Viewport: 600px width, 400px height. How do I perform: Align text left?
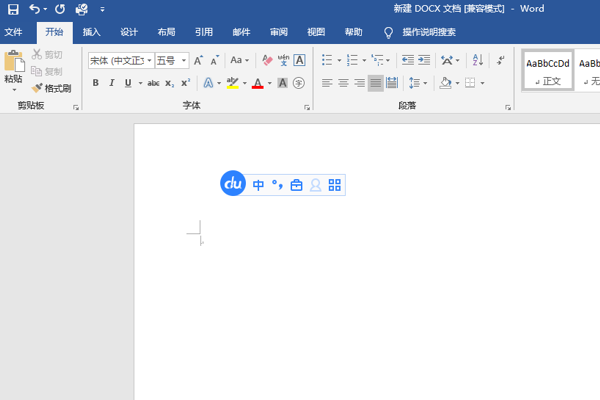(x=327, y=83)
